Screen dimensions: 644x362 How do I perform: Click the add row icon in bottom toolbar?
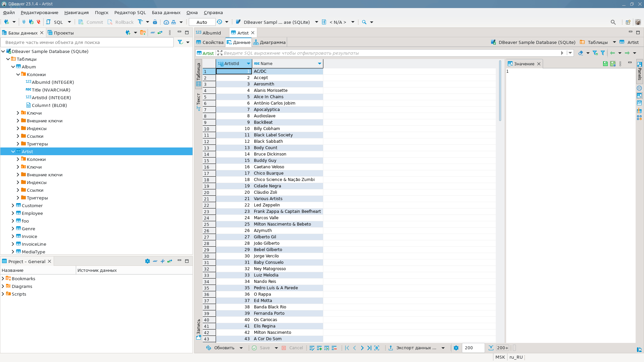coord(319,348)
